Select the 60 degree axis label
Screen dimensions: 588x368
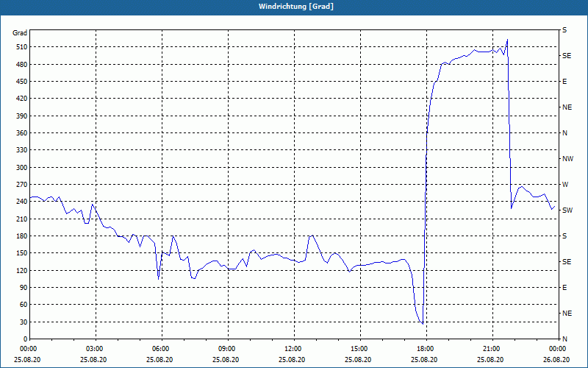pos(24,305)
